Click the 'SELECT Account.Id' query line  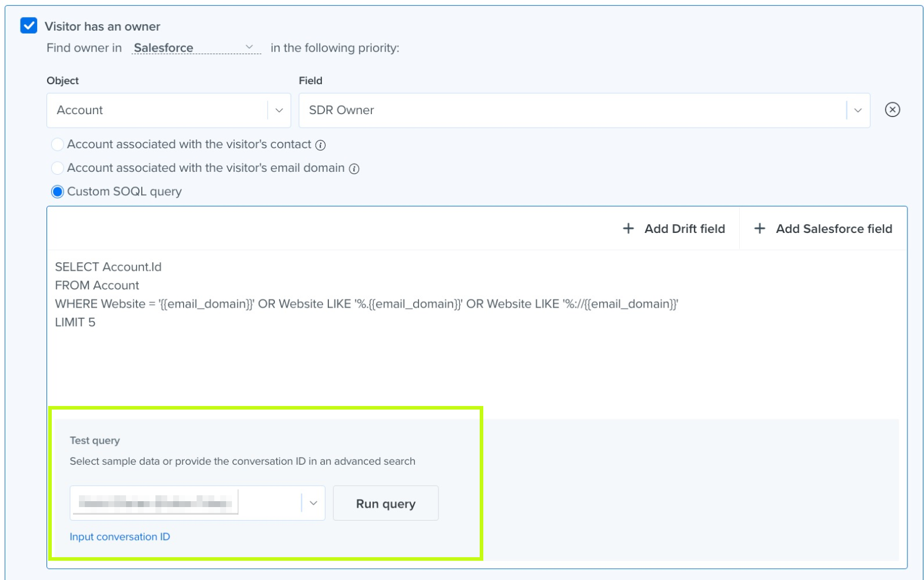coord(108,267)
